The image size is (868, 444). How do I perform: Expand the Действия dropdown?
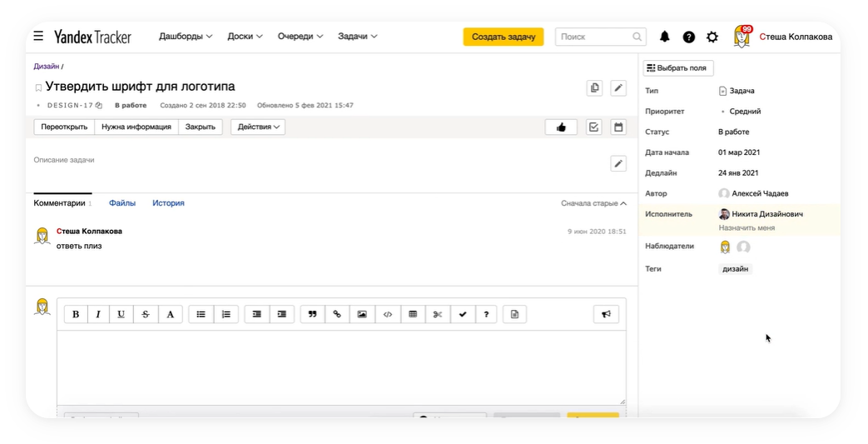pos(258,127)
